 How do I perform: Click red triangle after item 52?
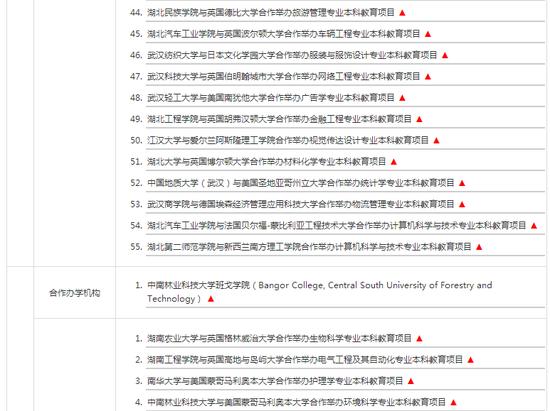coord(462,183)
